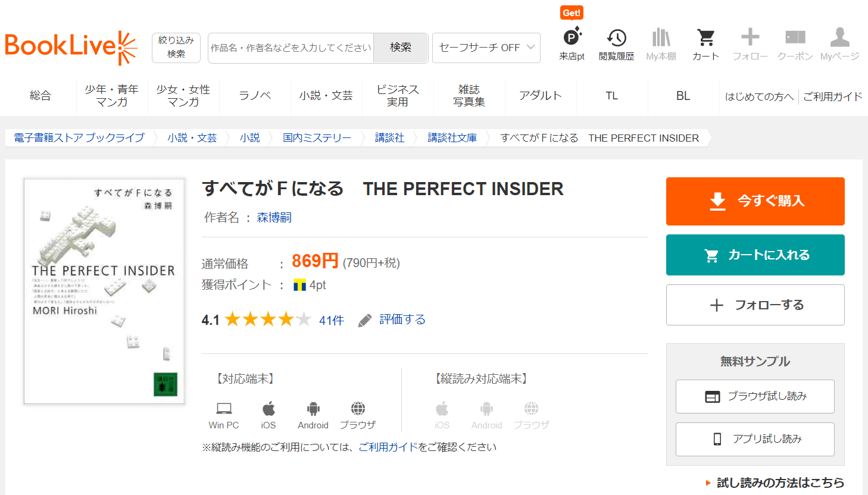The height and width of the screenshot is (495, 868).
Task: Click the 4.1 star rating display
Action: pyautogui.click(x=268, y=320)
